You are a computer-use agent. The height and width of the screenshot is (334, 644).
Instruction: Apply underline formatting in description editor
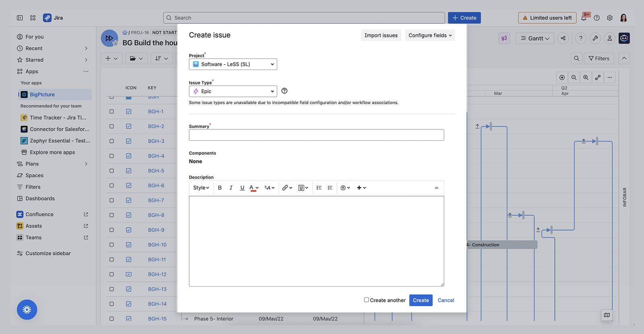242,188
